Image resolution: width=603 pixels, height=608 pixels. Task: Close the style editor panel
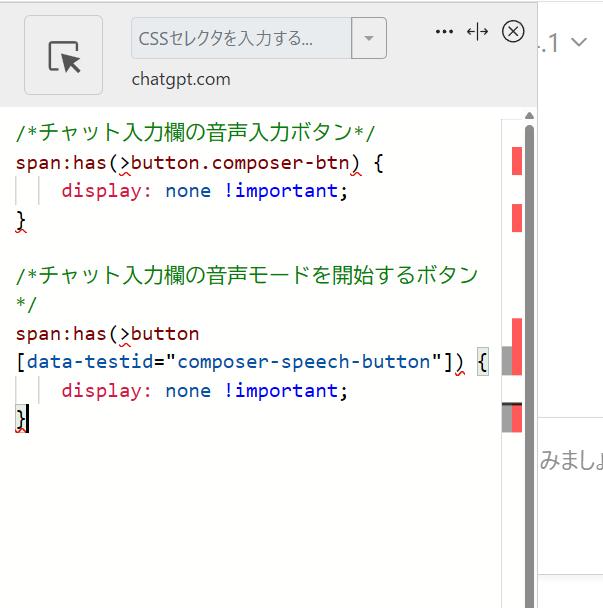(513, 31)
